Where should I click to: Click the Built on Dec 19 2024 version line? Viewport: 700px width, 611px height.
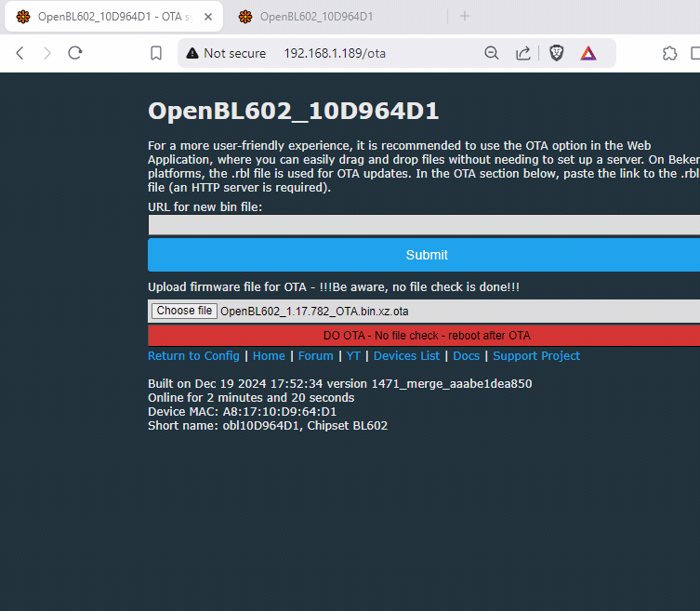click(339, 384)
